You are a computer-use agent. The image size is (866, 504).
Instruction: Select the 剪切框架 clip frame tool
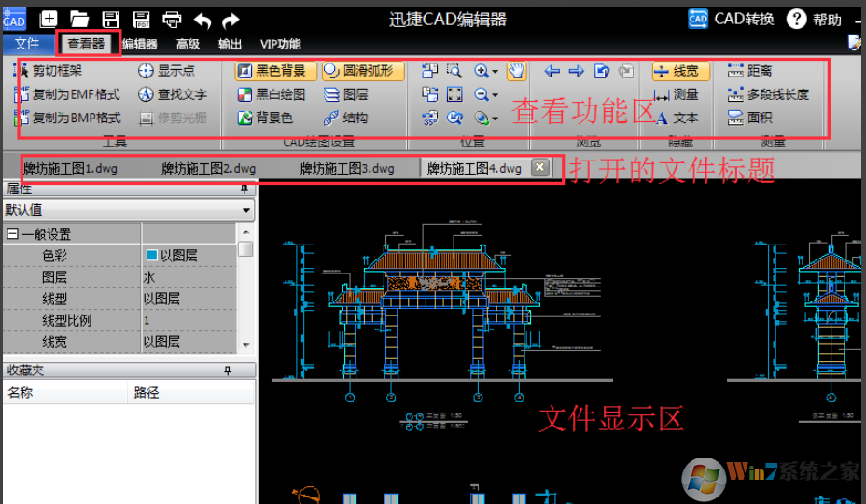point(56,71)
